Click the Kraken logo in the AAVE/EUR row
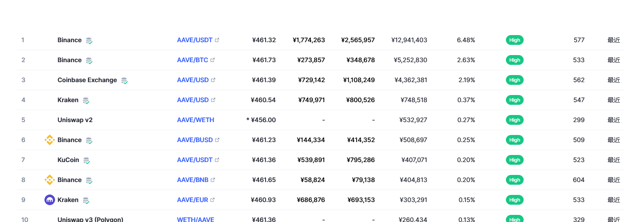 click(50, 200)
